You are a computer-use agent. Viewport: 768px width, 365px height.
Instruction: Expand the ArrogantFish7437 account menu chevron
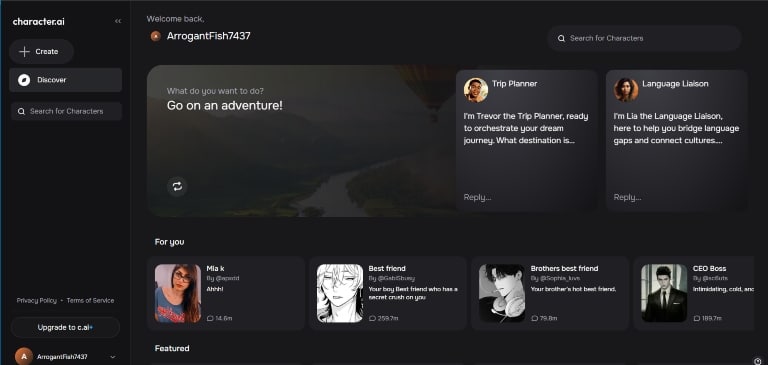tap(113, 357)
